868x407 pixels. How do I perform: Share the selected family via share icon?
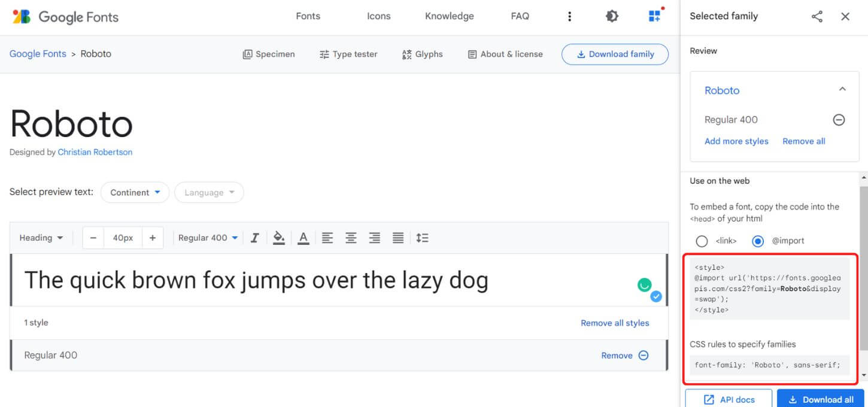(x=817, y=17)
